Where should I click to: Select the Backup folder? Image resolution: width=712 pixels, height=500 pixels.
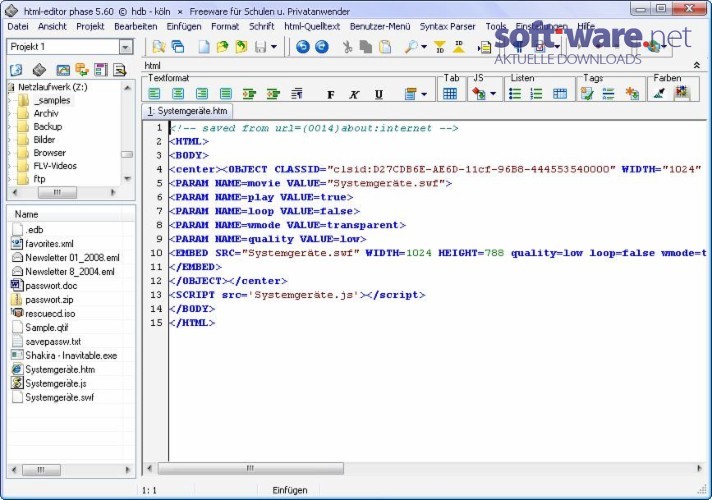point(48,127)
